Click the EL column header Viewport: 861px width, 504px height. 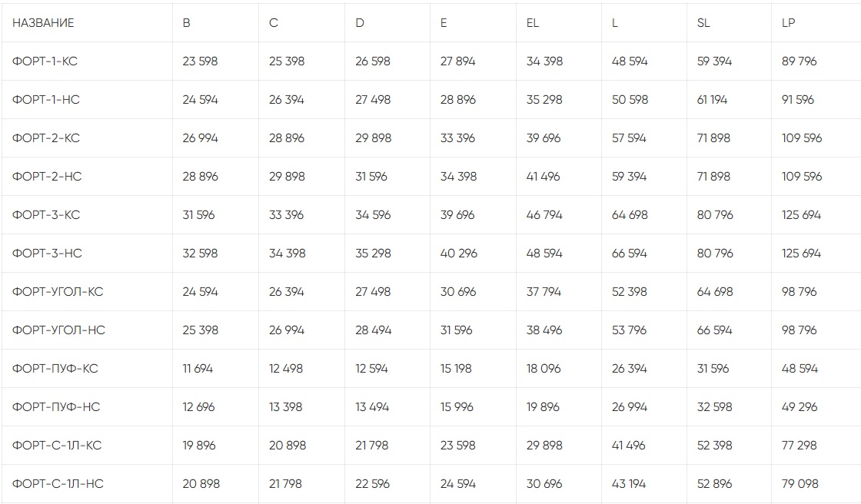coord(533,23)
